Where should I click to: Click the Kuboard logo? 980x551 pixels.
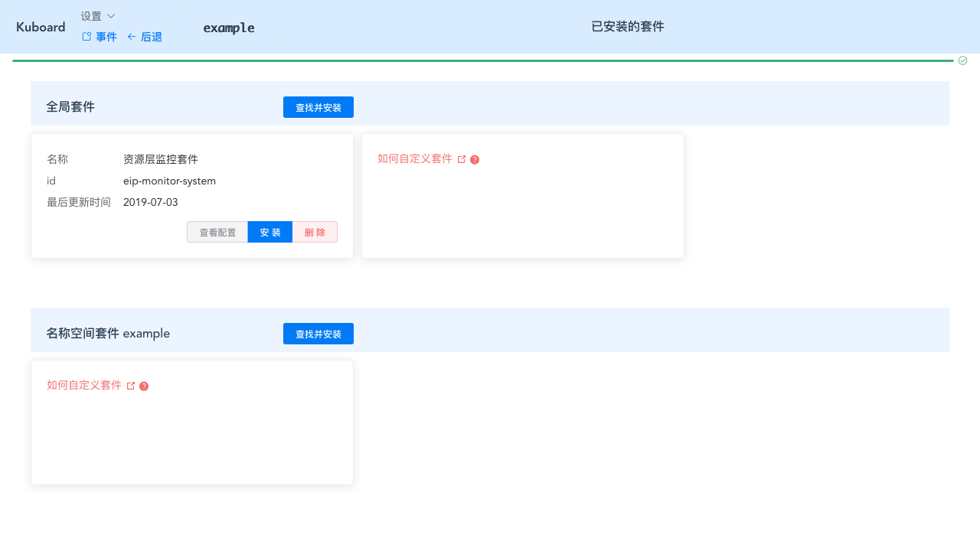pos(40,27)
